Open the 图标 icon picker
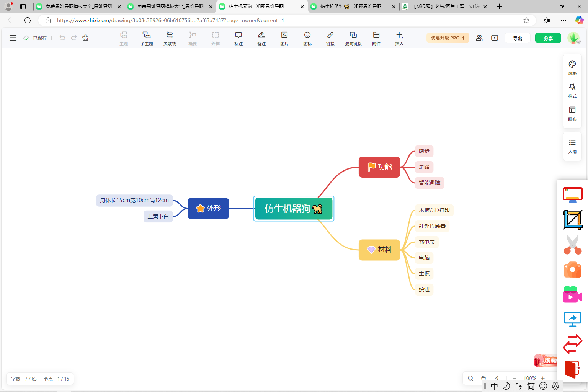Screen dimensions: 588x392 point(307,38)
